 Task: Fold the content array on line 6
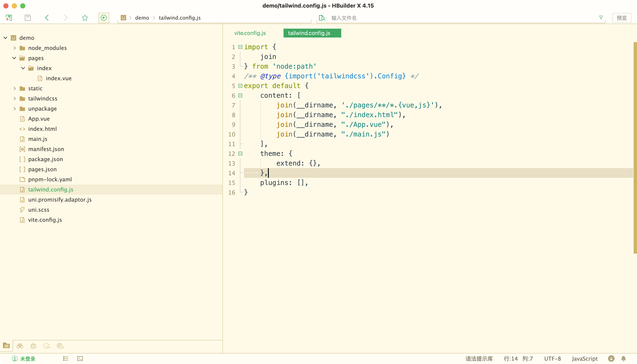[240, 95]
